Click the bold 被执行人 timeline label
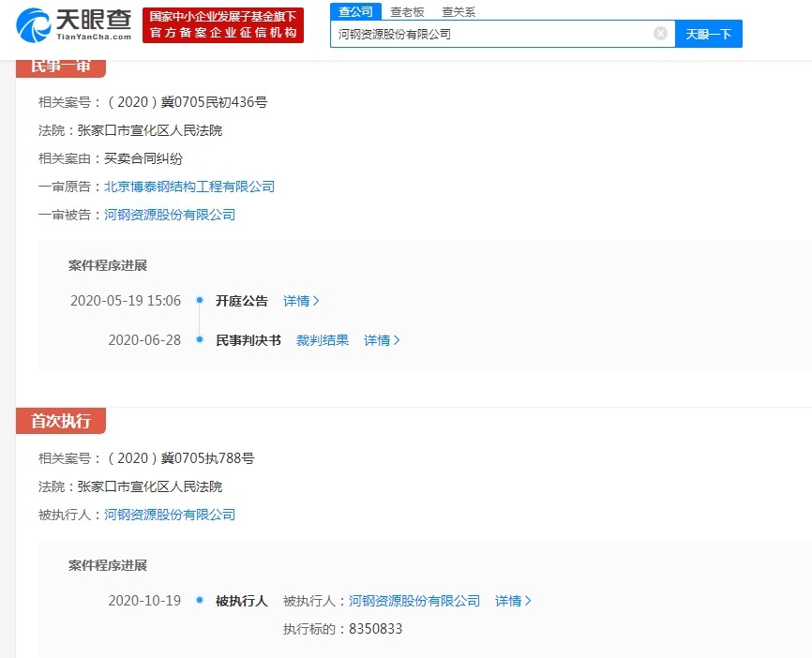The height and width of the screenshot is (658, 812). click(x=242, y=601)
